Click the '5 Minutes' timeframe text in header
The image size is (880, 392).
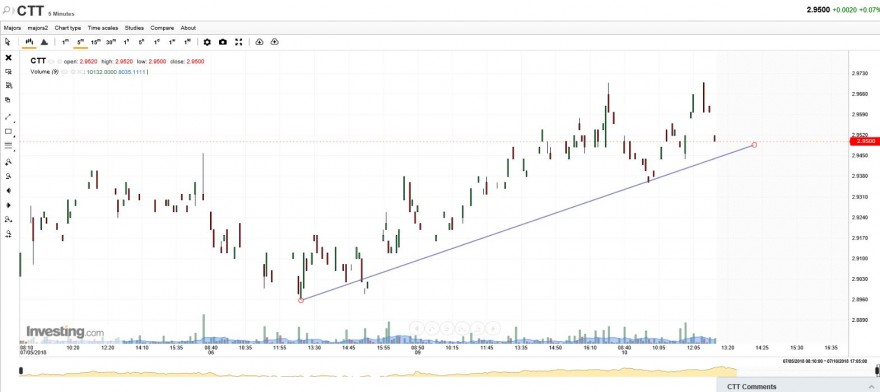click(61, 13)
